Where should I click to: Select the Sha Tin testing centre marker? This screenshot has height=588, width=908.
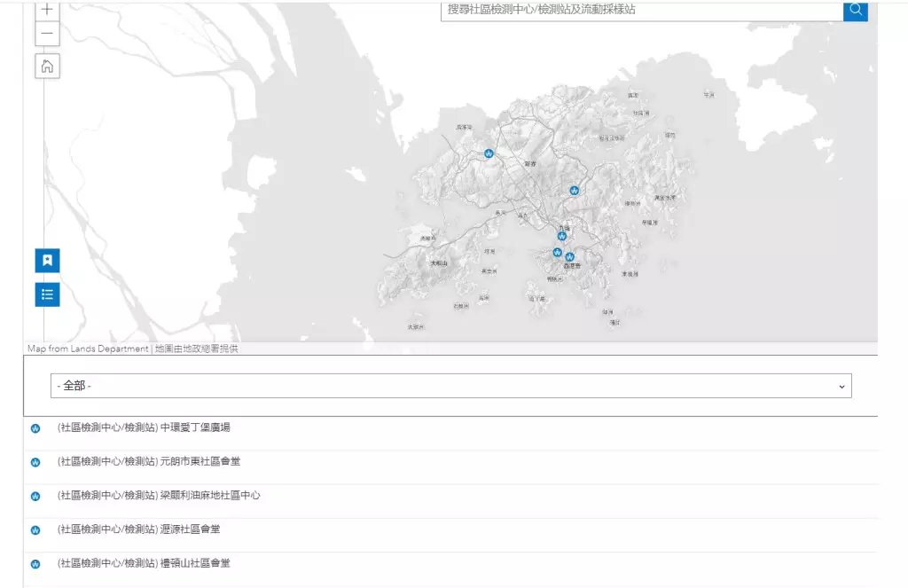coord(575,191)
